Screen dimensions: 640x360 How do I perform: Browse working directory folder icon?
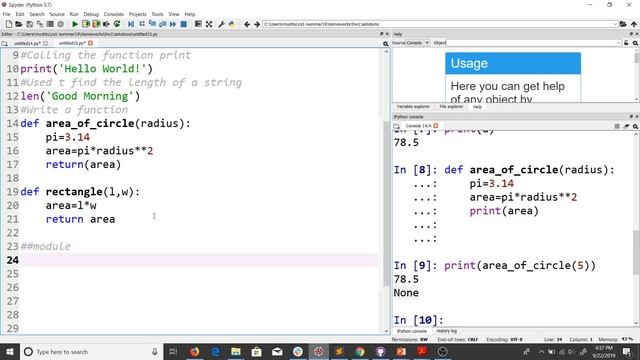tap(623, 24)
